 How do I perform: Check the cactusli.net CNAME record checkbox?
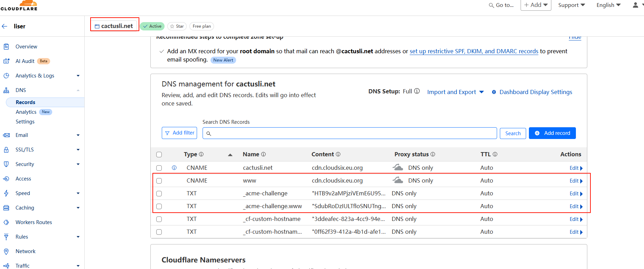point(159,168)
